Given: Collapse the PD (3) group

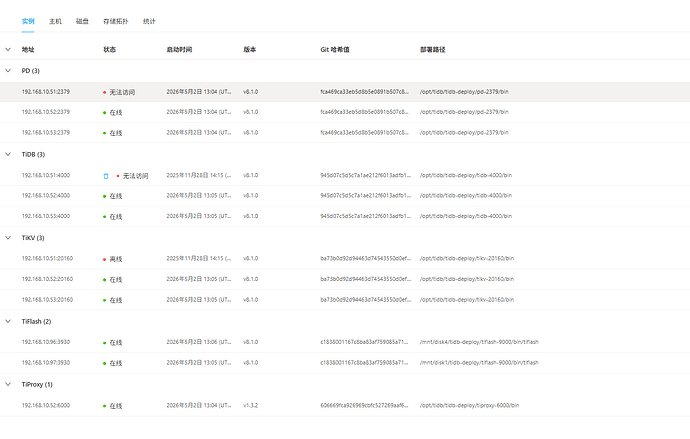Looking at the screenshot, I should [8, 70].
